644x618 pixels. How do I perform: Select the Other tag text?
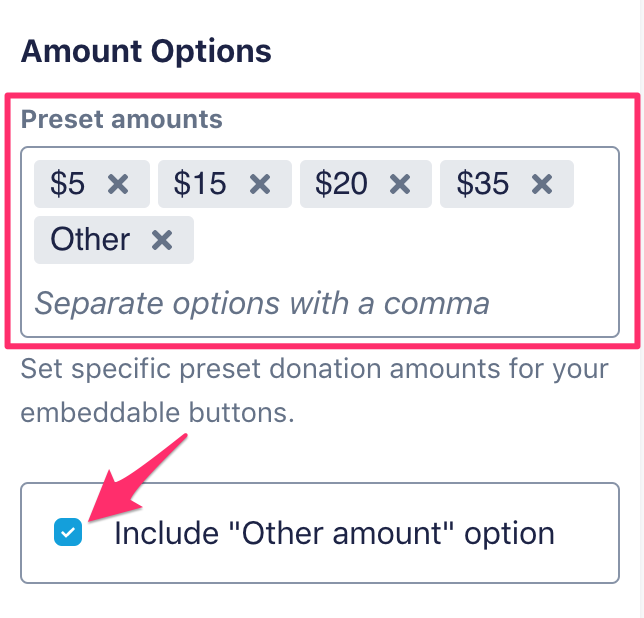click(x=90, y=240)
